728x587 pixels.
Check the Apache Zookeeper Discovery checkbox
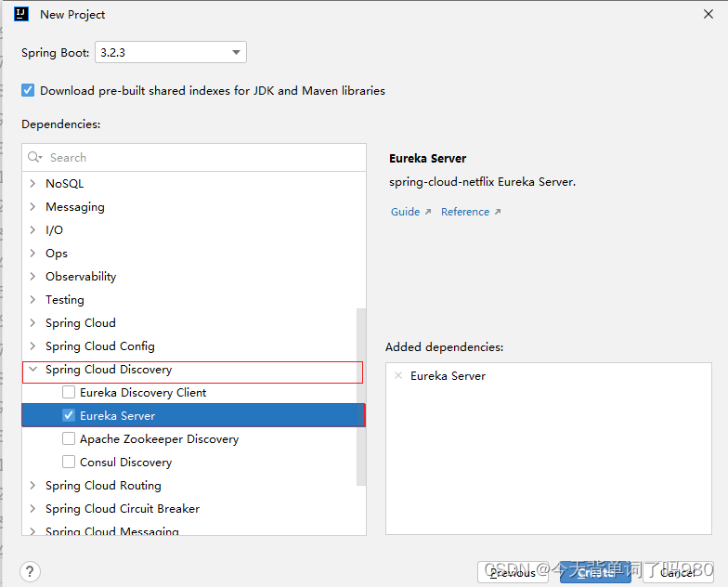pos(69,438)
